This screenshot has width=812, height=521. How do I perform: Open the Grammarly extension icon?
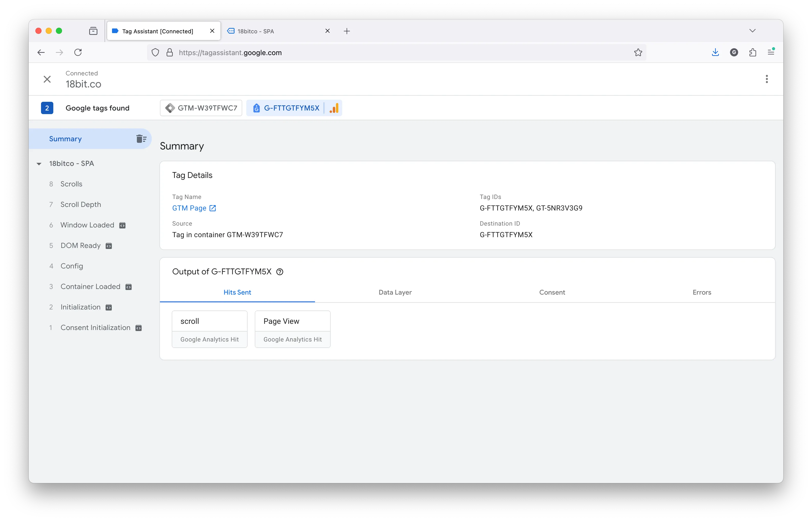tap(734, 53)
